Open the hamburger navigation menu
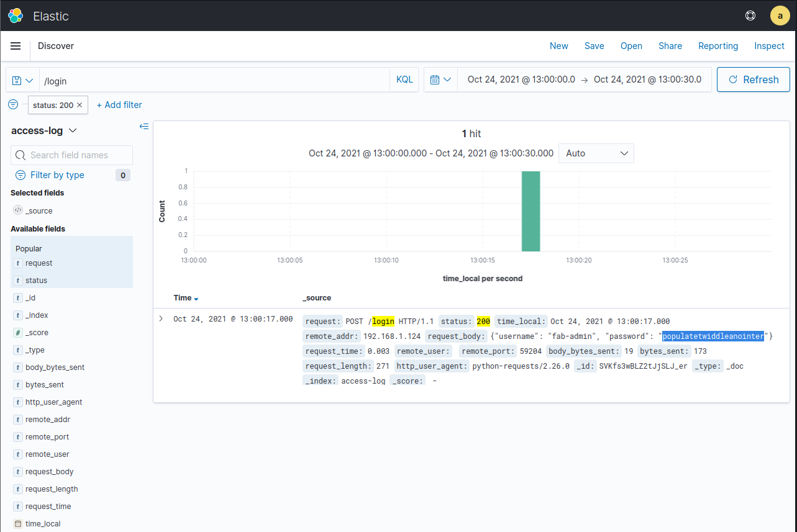 16,46
